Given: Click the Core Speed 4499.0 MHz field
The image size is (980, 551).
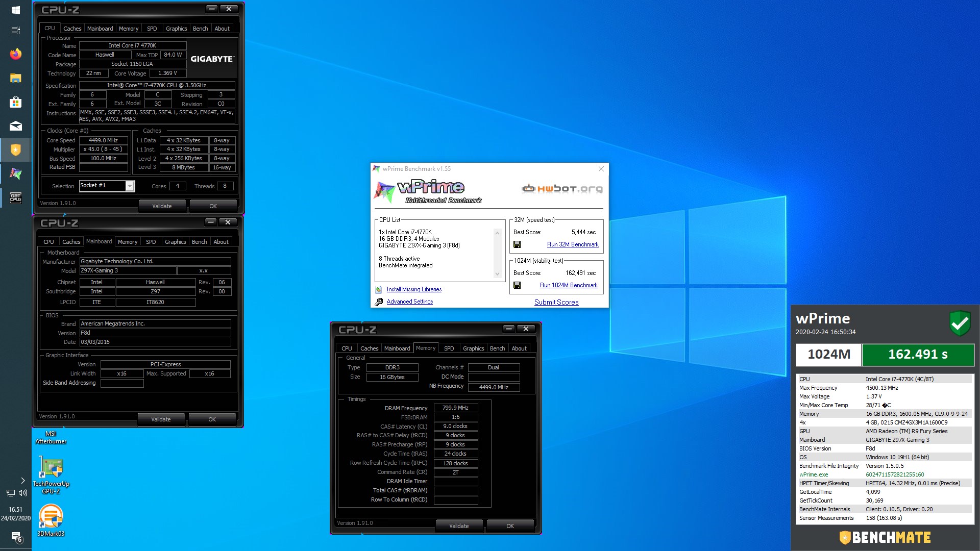Looking at the screenshot, I should [x=103, y=140].
